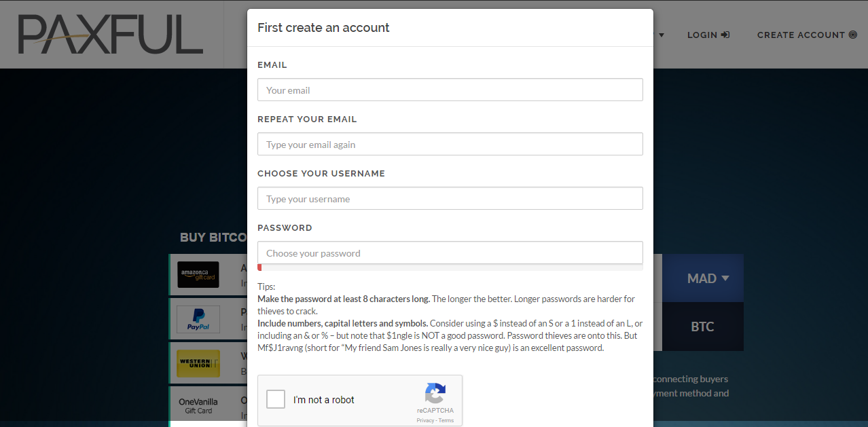Focus the Your email input field

(x=450, y=90)
